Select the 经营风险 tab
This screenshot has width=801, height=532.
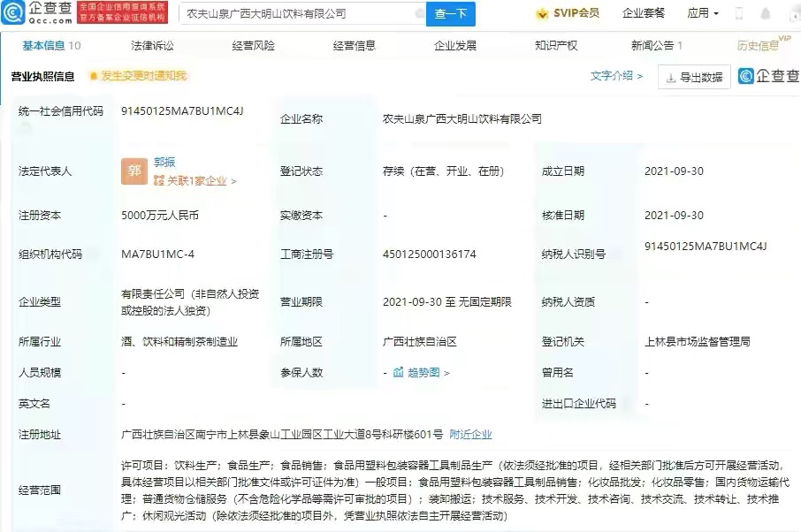click(x=254, y=45)
